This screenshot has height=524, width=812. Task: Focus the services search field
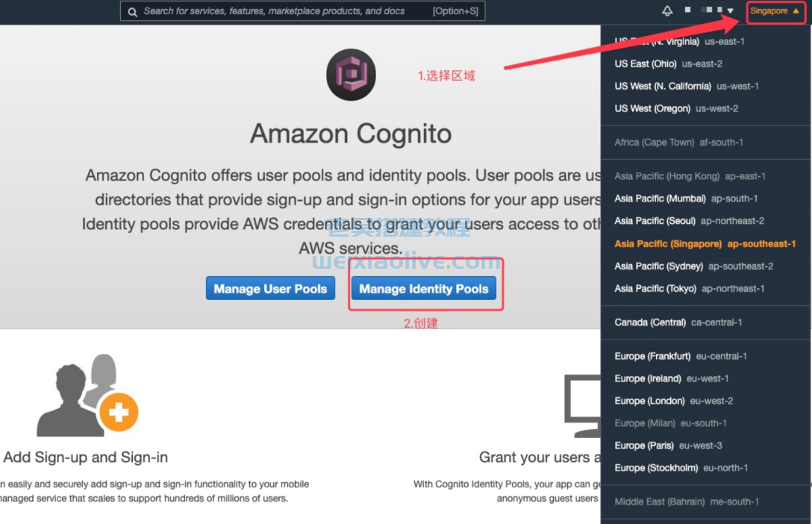[x=302, y=11]
